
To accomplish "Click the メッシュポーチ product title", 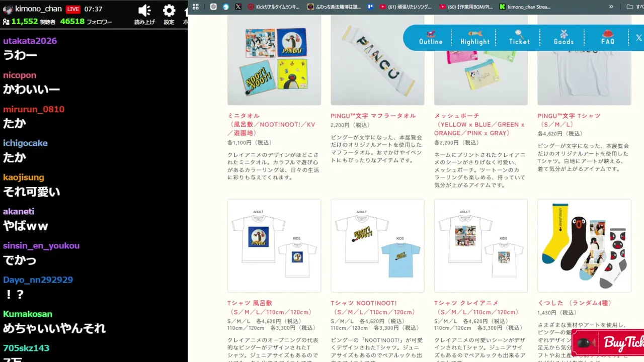I will (479, 124).
